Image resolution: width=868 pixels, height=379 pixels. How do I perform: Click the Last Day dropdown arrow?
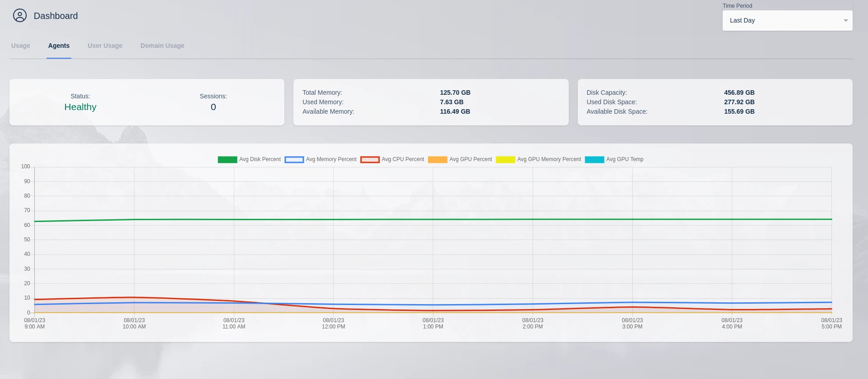tap(845, 21)
